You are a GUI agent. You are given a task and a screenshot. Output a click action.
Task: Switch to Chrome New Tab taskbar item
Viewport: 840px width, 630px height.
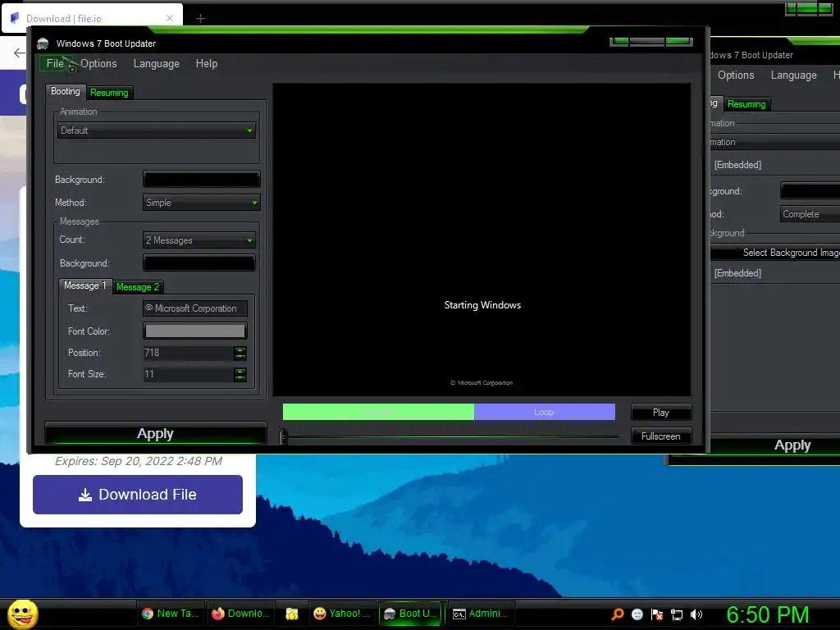coord(171,614)
